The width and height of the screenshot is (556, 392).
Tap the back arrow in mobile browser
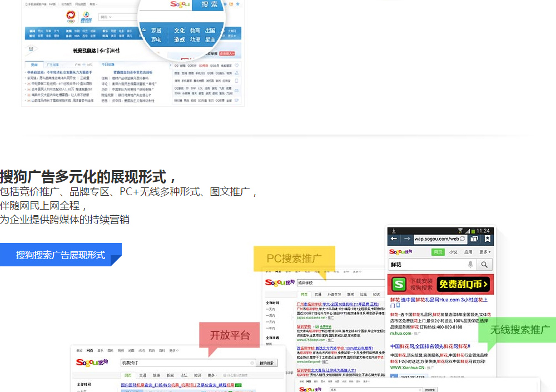point(394,239)
